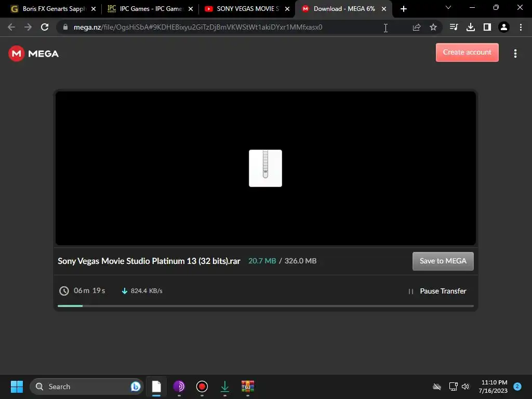Go back to previous page
The image size is (532, 399).
(11, 27)
